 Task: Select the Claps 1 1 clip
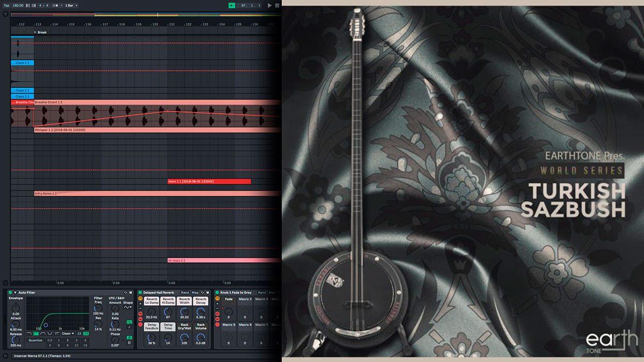22,63
